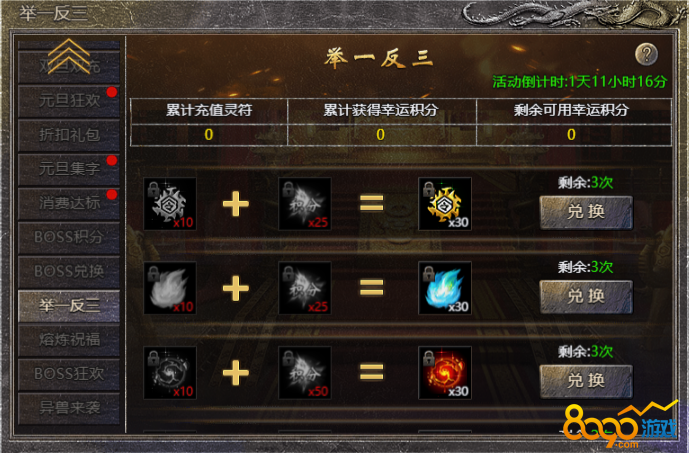Click the gray gear rune item icon

(x=170, y=204)
